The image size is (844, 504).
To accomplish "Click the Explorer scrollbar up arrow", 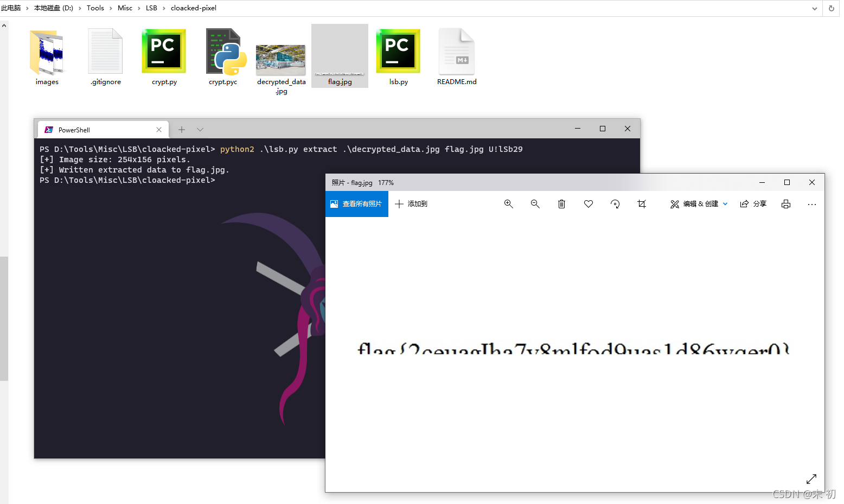I will [4, 25].
